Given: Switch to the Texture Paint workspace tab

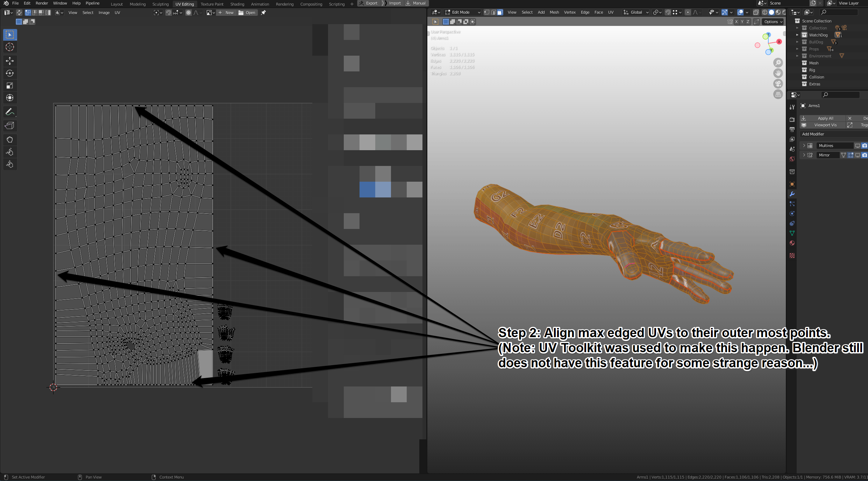Looking at the screenshot, I should tap(212, 4).
